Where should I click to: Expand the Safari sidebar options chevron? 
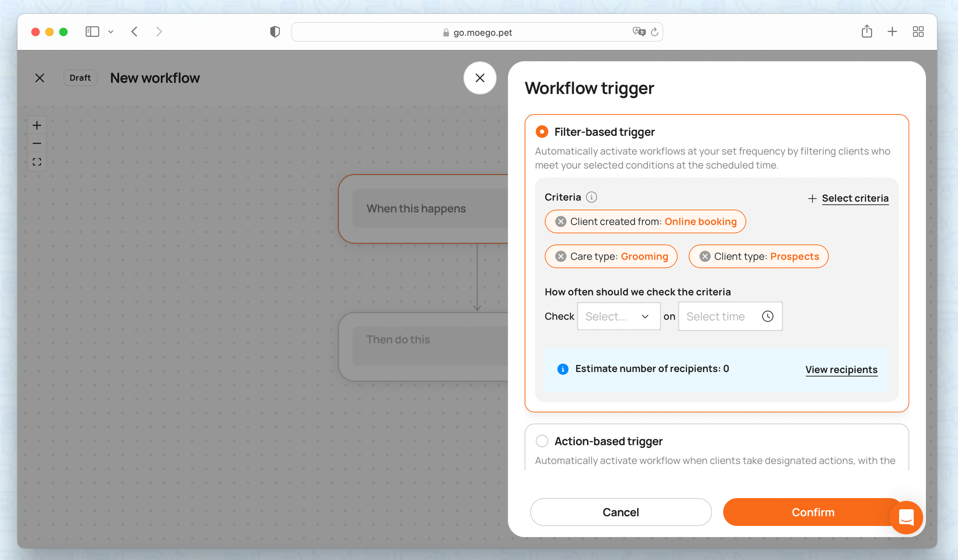point(111,32)
